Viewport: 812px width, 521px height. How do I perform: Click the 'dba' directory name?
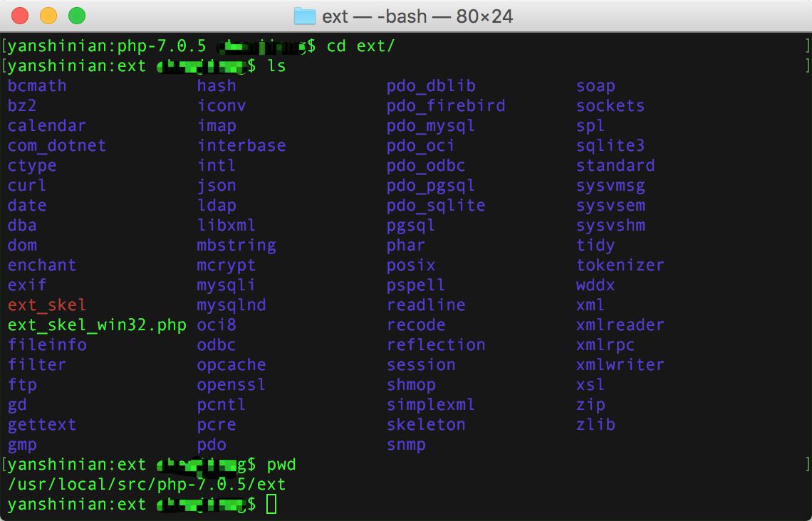pos(22,225)
